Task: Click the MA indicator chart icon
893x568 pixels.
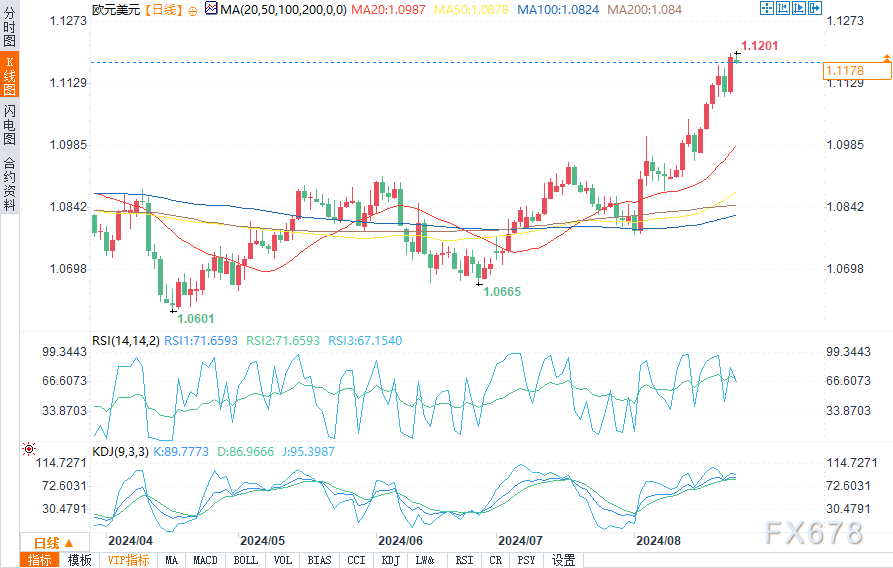Action: (211, 9)
